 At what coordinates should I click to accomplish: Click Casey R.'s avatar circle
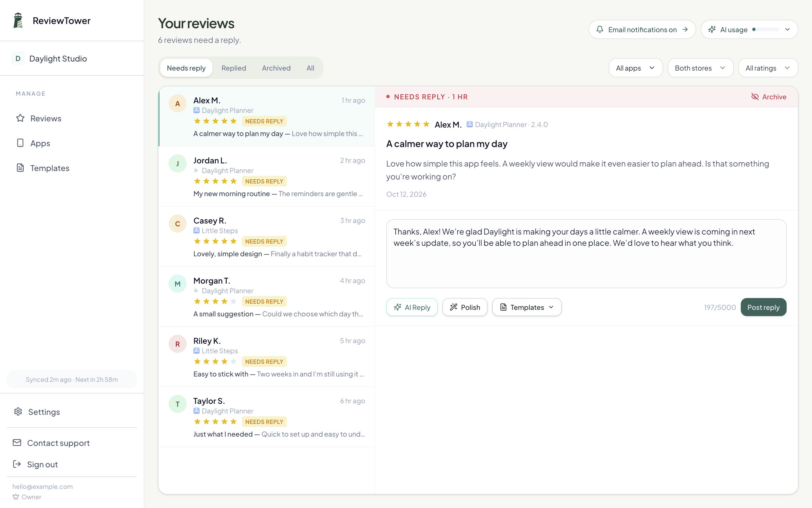(178, 224)
